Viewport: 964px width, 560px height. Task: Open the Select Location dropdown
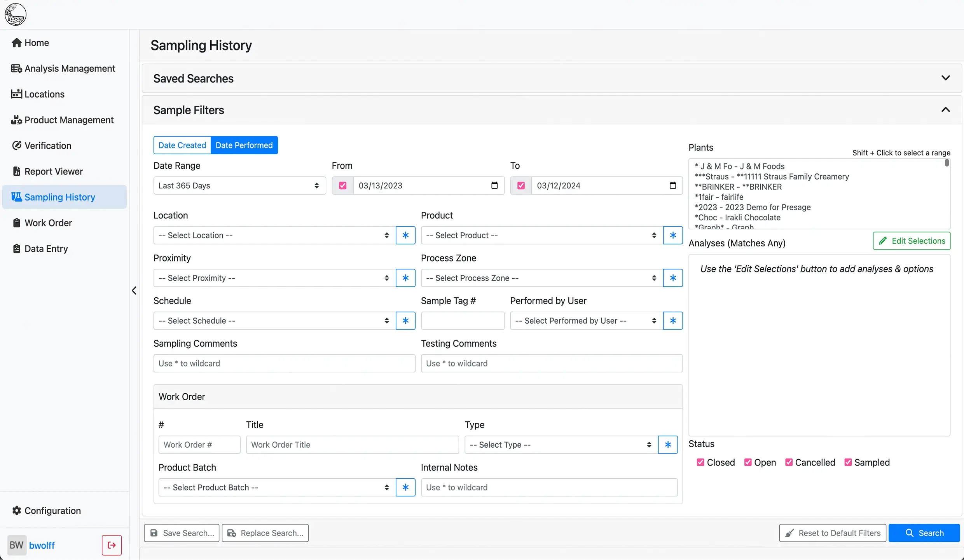[274, 235]
